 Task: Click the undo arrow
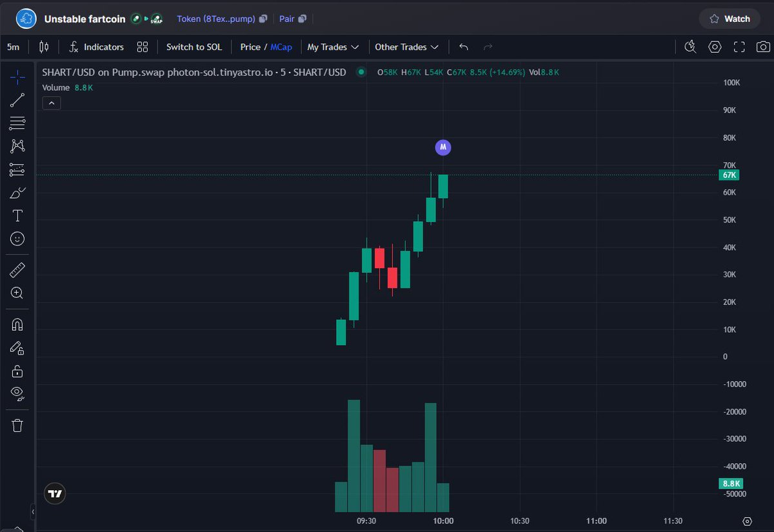tap(463, 47)
